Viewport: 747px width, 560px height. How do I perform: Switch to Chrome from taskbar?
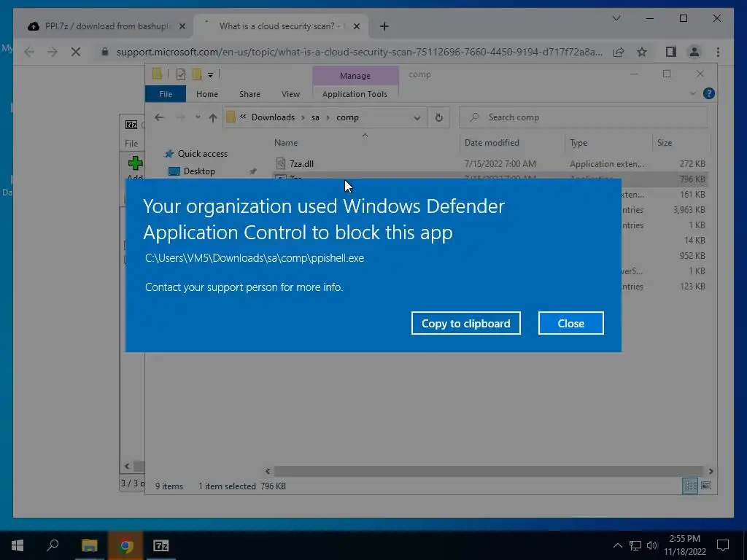(x=125, y=545)
